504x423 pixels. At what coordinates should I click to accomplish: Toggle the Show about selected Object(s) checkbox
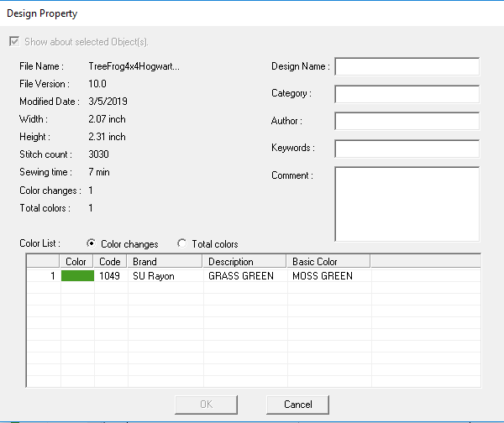pyautogui.click(x=13, y=42)
